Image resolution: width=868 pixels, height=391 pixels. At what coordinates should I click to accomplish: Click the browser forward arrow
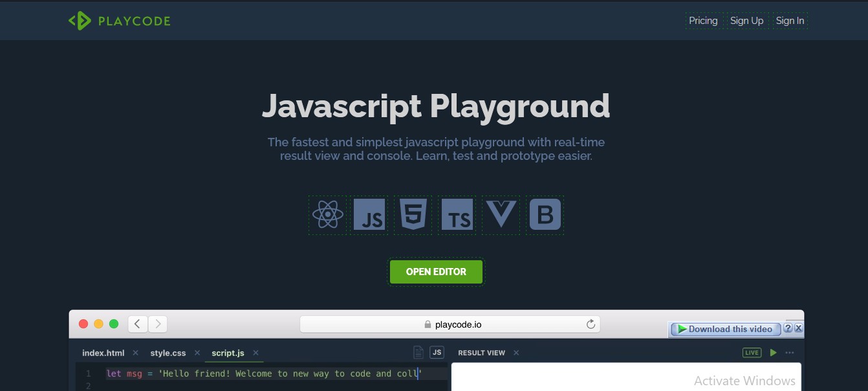(157, 324)
